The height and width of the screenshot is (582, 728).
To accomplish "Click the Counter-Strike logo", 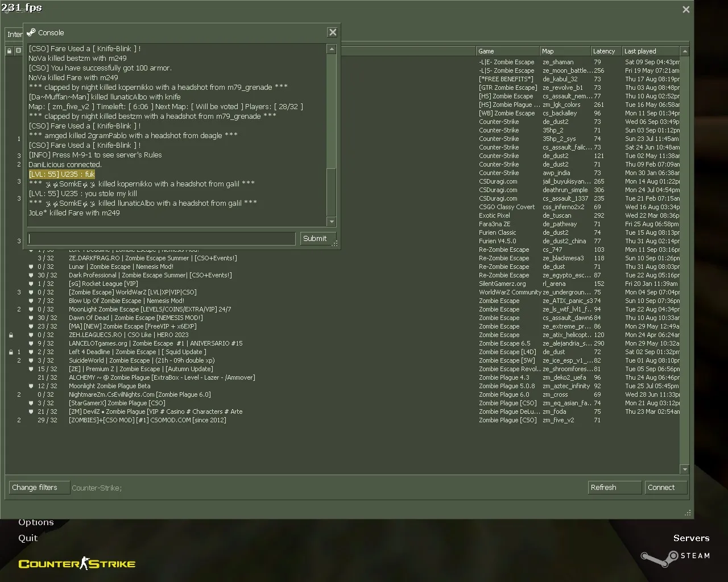I will (77, 564).
